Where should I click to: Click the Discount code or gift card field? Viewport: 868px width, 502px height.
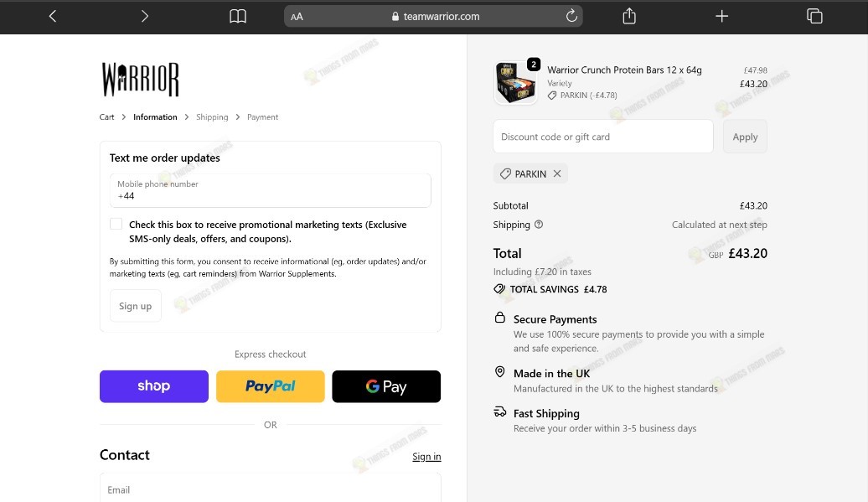(603, 136)
